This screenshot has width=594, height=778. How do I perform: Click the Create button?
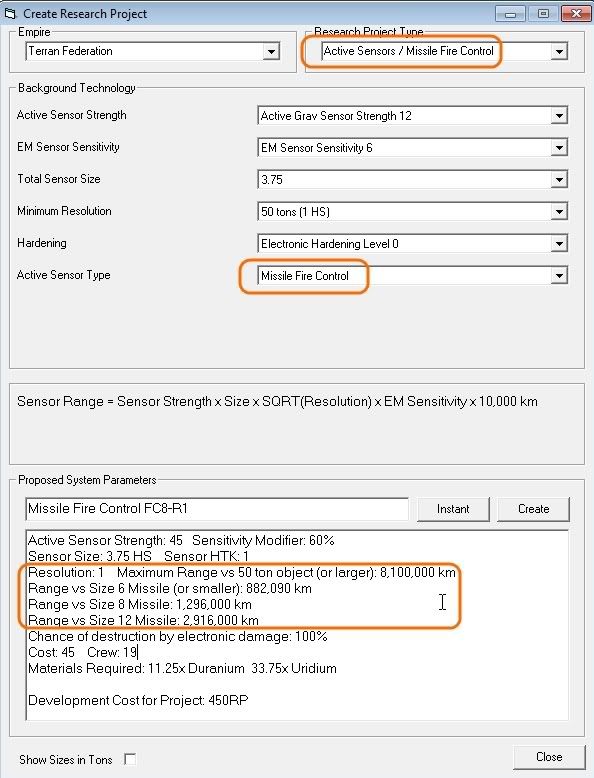pyautogui.click(x=533, y=509)
